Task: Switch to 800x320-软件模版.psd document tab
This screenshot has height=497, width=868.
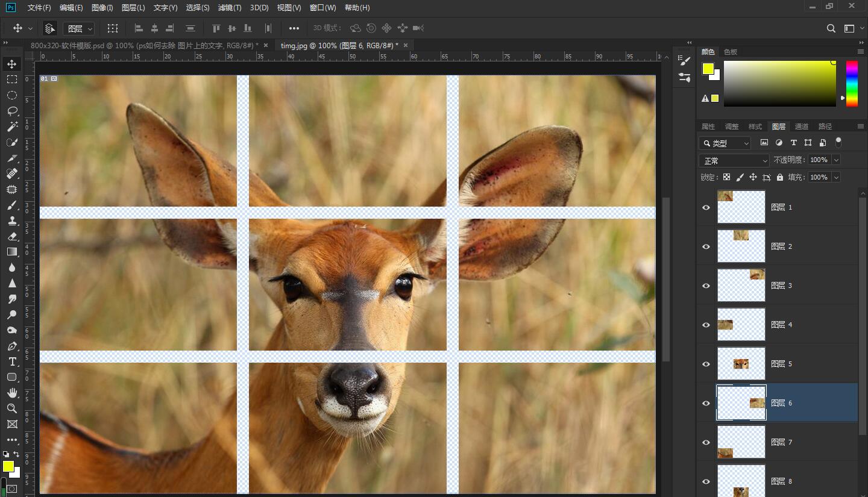Action: (144, 46)
